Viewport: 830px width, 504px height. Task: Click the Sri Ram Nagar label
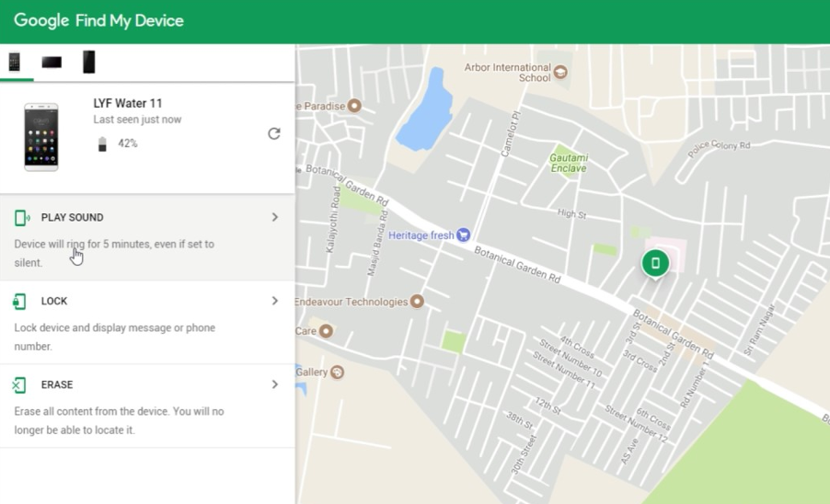[x=759, y=329]
